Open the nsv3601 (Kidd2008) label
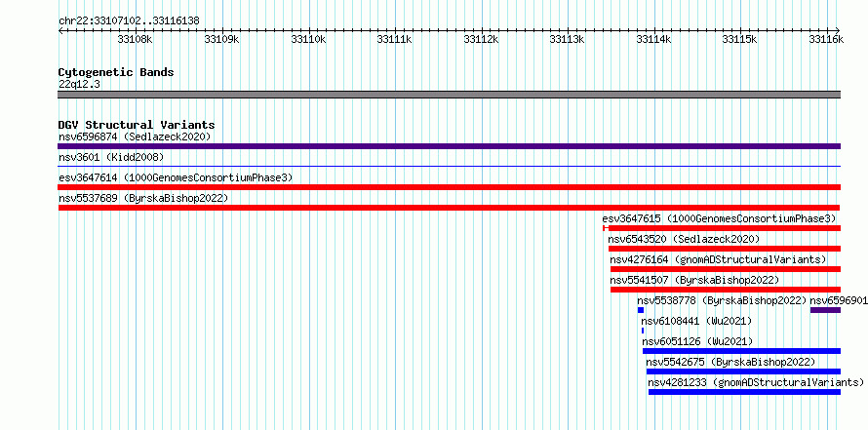Image resolution: width=868 pixels, height=430 pixels. (111, 157)
